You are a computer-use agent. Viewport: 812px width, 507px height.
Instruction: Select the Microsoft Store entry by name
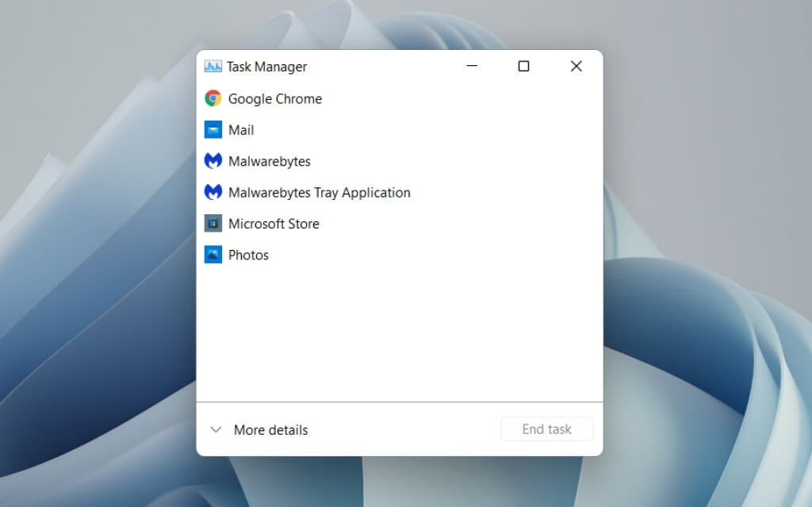274,224
